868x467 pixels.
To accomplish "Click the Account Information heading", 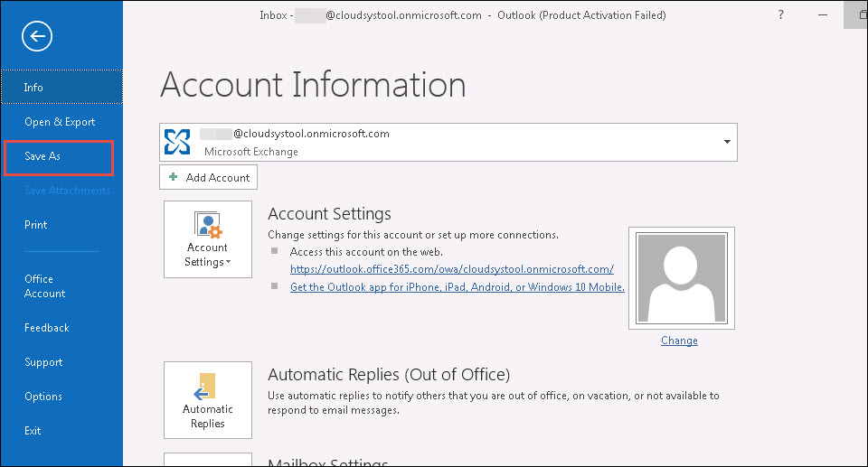I will click(314, 85).
